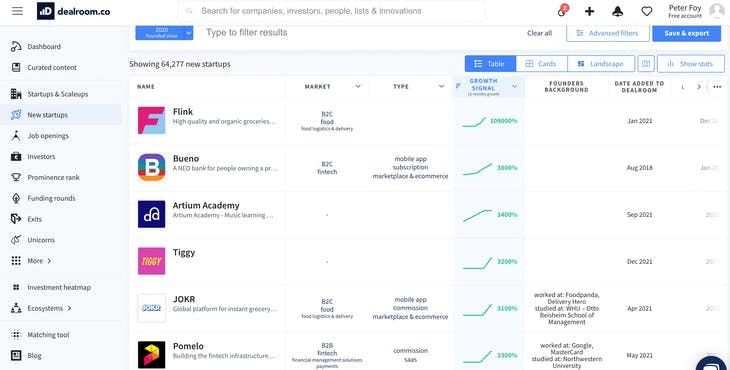Image resolution: width=730 pixels, height=370 pixels.
Task: Open Flink company name link
Action: coord(182,112)
